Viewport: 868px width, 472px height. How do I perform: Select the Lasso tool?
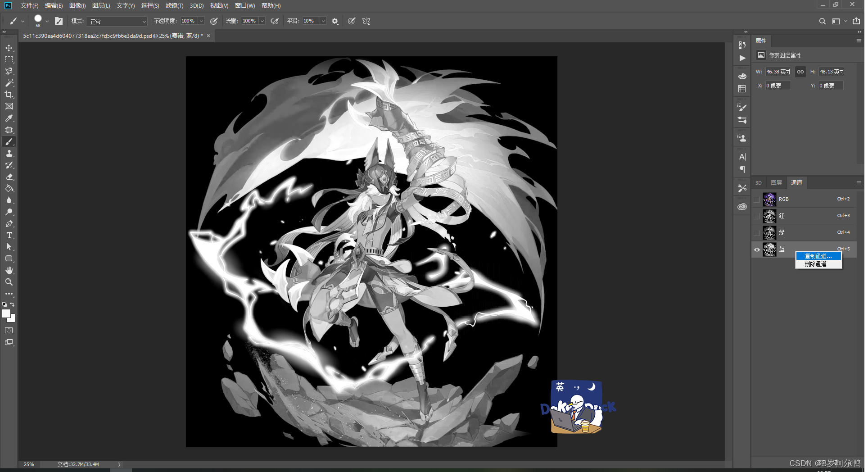[x=9, y=71]
